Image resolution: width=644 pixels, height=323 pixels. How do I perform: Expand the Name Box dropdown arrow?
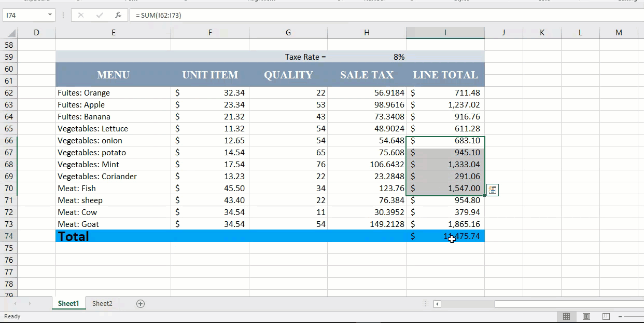50,15
